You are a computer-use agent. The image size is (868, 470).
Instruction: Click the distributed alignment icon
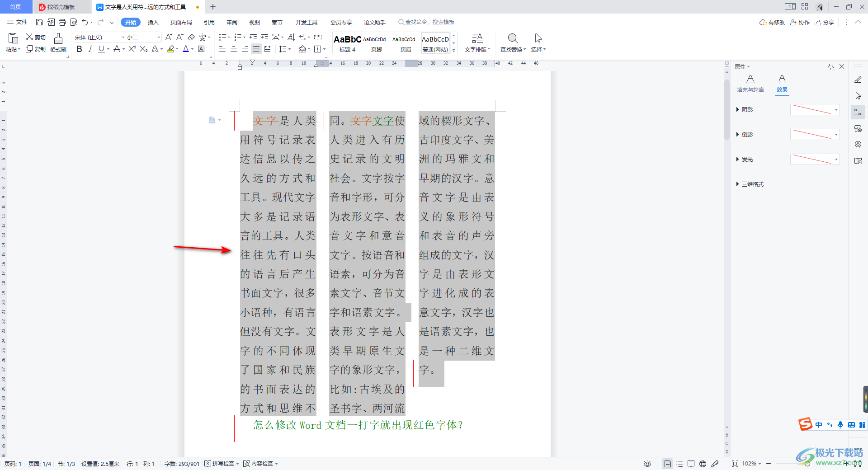(x=268, y=49)
